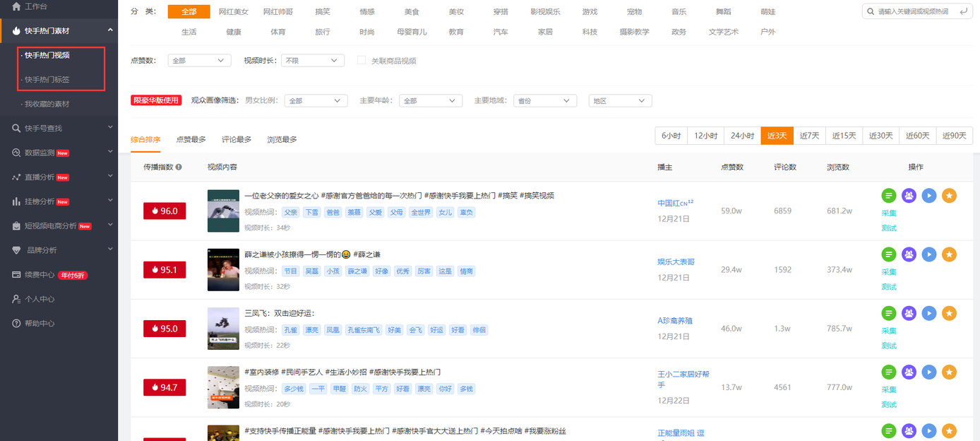Viewport: 980px width, 441px height.
Task: Favorite the 室内装修 video with the star icon
Action: tap(950, 372)
